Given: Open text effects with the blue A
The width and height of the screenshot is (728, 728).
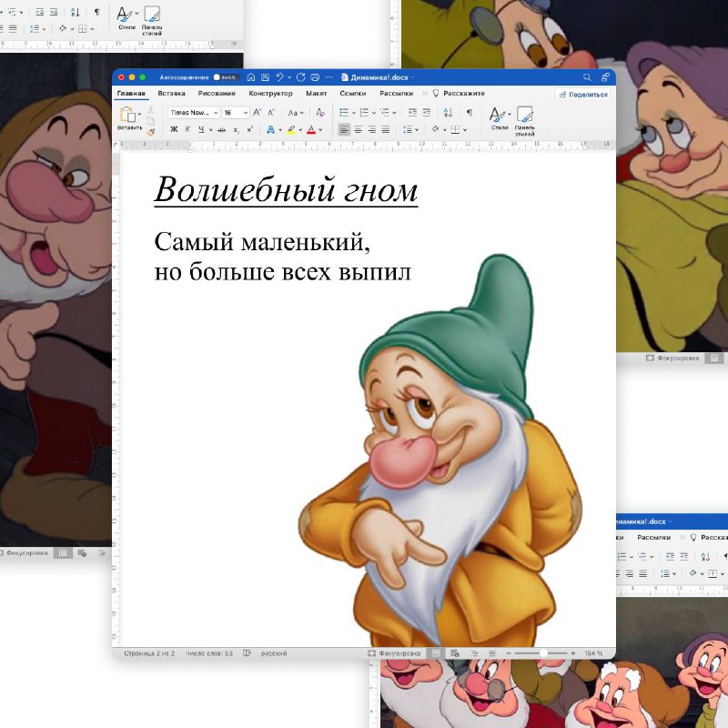Looking at the screenshot, I should 270,130.
